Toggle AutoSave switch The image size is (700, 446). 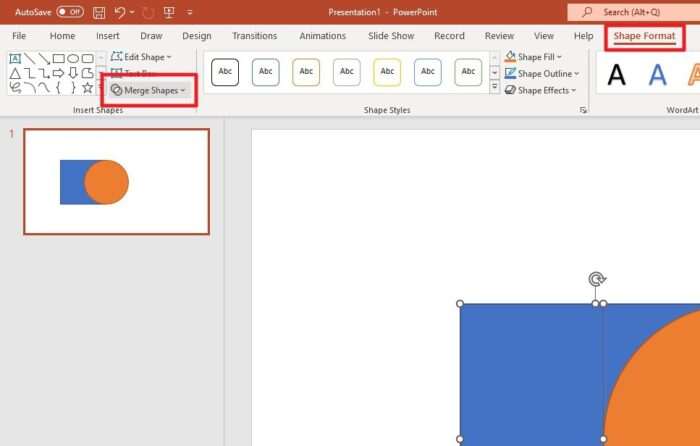click(x=70, y=12)
